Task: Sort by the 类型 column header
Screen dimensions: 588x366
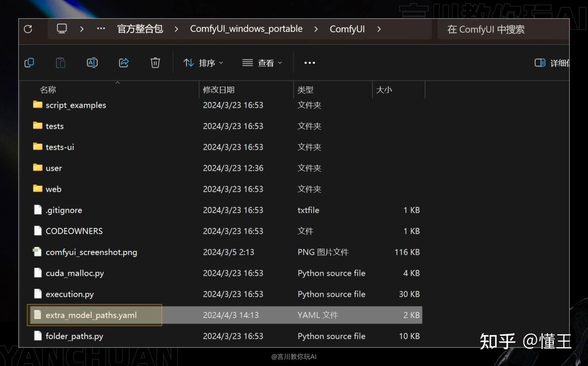Action: point(305,90)
